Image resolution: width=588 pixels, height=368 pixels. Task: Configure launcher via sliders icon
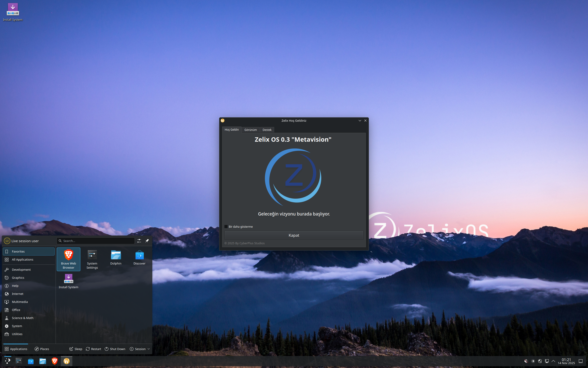(x=139, y=241)
